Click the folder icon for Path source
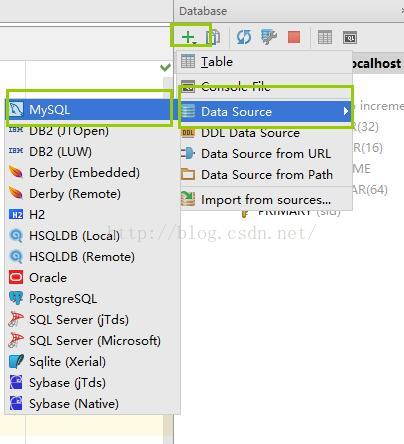 pos(188,174)
